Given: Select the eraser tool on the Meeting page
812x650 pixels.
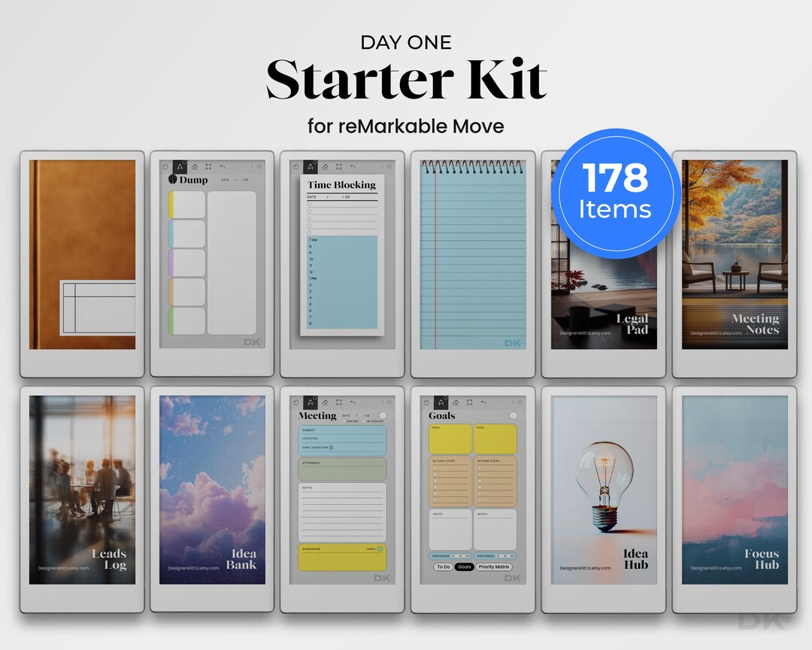Looking at the screenshot, I should click(x=326, y=402).
